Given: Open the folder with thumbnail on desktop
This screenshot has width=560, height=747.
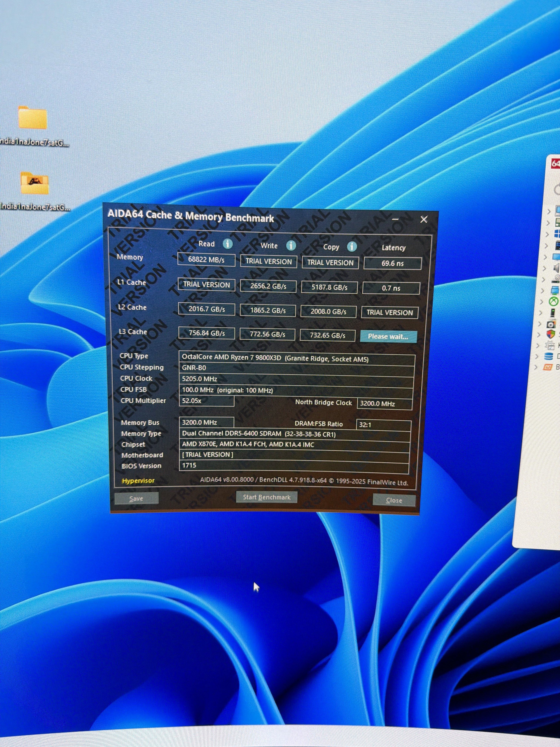Looking at the screenshot, I should pos(34,183).
